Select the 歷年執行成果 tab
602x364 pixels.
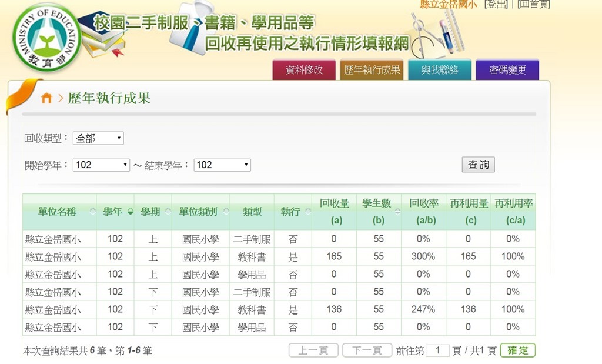tap(372, 70)
